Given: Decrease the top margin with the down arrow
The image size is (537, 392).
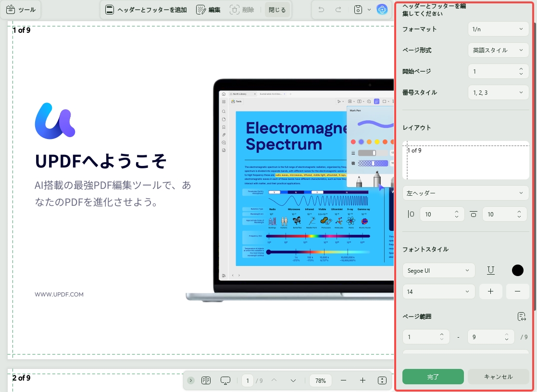Looking at the screenshot, I should [519, 217].
